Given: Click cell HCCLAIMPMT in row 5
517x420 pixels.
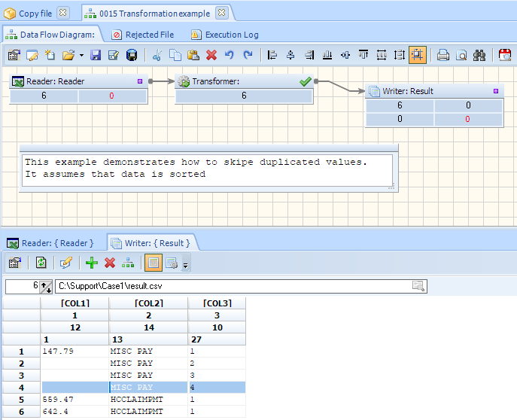Looking at the screenshot, I should 148,400.
